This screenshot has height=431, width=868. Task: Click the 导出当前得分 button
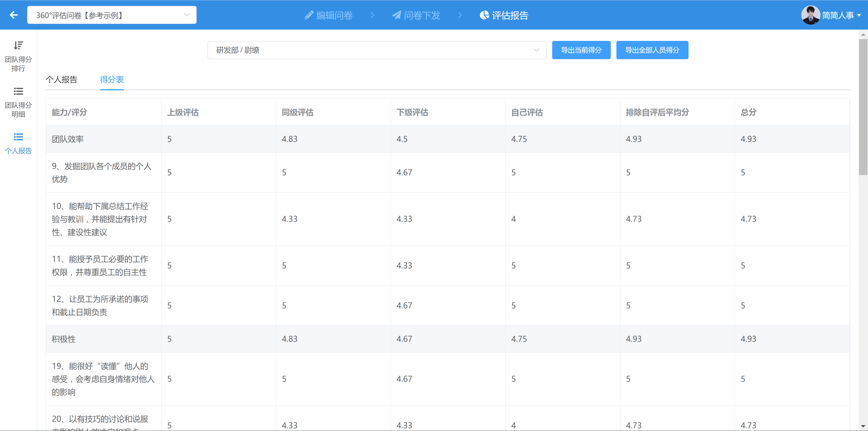581,50
